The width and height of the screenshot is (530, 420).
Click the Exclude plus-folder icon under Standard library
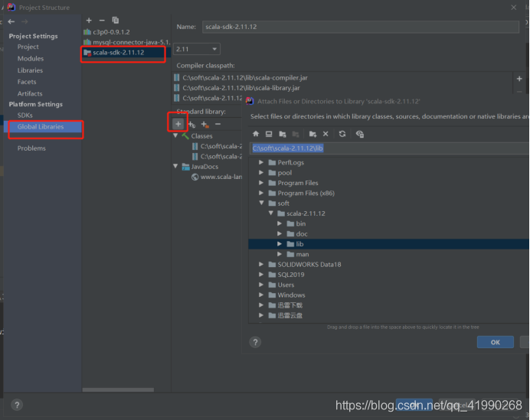(x=204, y=125)
